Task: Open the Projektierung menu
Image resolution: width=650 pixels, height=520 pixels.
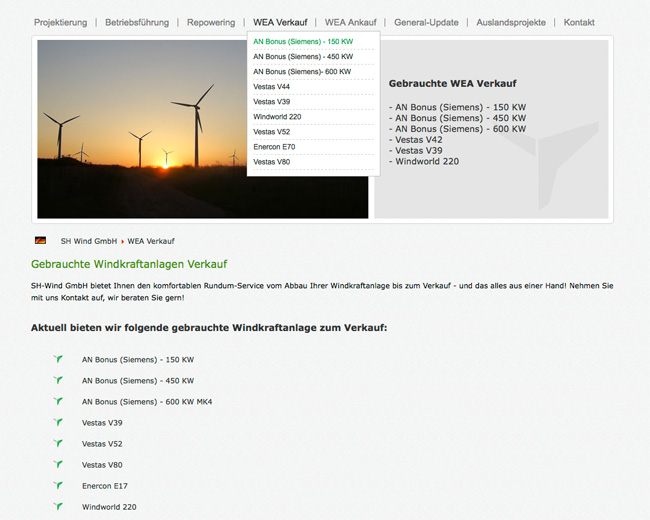Action: (60, 22)
